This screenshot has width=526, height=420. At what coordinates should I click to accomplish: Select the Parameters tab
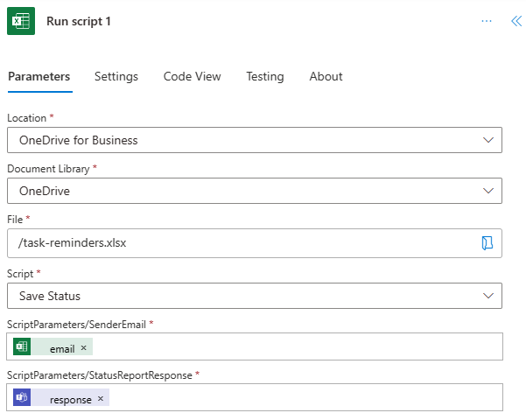[x=39, y=76]
